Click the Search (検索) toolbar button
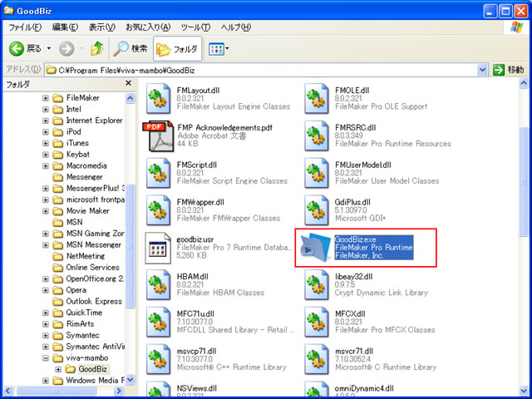 click(x=131, y=48)
